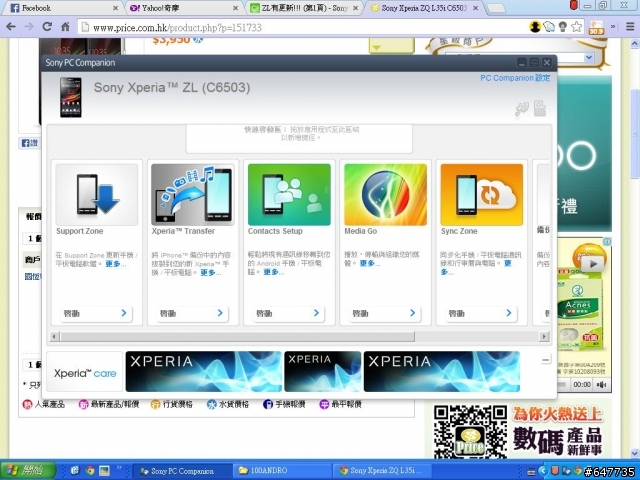Click the Facebook like button on the page

[30, 143]
